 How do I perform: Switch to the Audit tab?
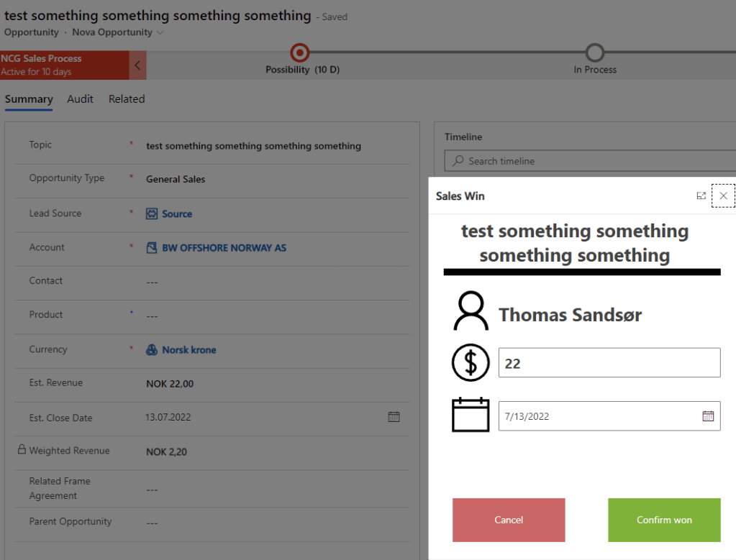click(x=80, y=99)
